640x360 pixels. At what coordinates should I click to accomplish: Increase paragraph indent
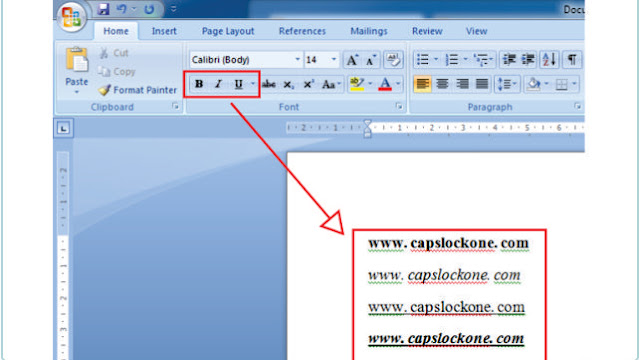(528, 60)
